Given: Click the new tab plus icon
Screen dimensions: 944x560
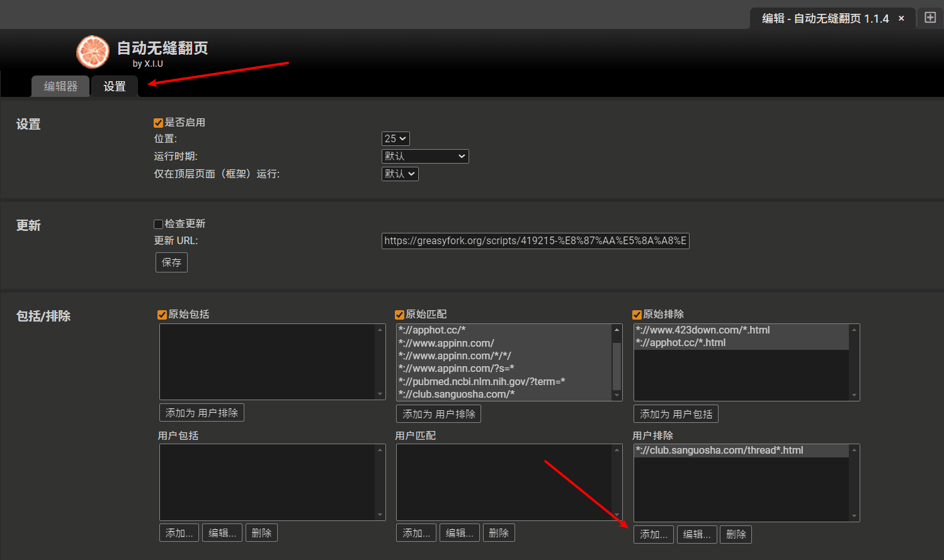Looking at the screenshot, I should [930, 18].
